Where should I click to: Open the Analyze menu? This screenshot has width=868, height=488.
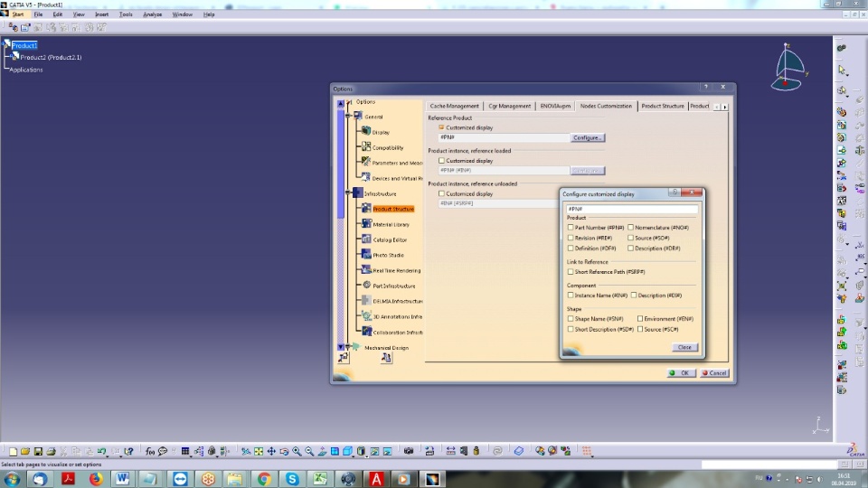pos(152,14)
